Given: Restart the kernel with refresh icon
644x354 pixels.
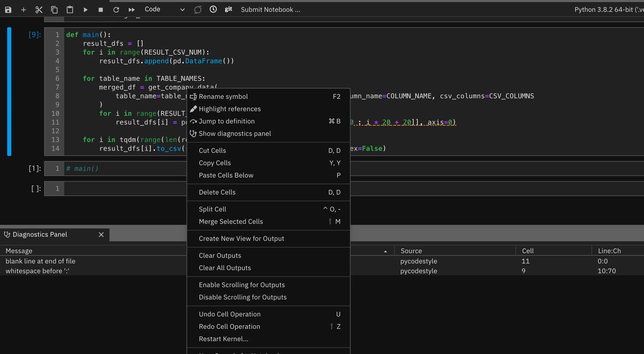Looking at the screenshot, I should click(x=116, y=10).
